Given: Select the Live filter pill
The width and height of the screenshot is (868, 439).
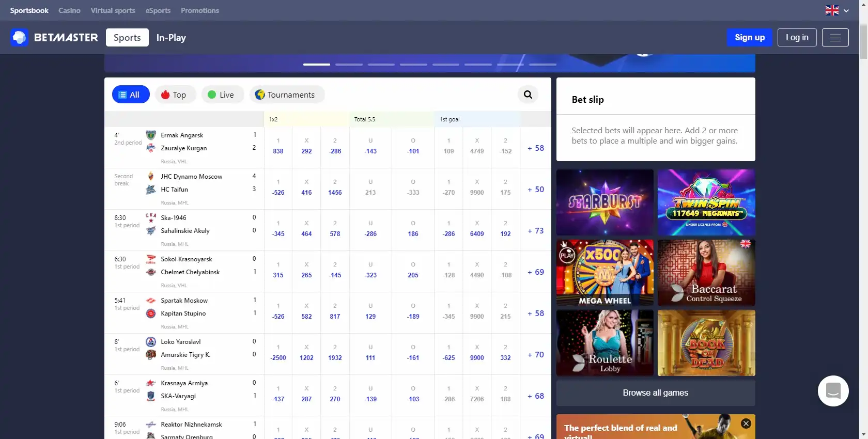Looking at the screenshot, I should [222, 95].
